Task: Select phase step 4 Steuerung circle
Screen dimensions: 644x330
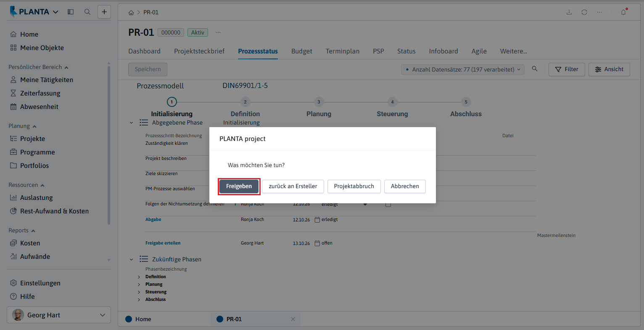Action: point(392,102)
